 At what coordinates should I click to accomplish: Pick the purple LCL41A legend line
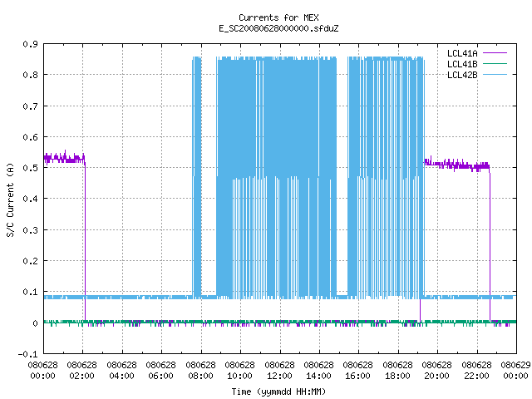point(495,53)
